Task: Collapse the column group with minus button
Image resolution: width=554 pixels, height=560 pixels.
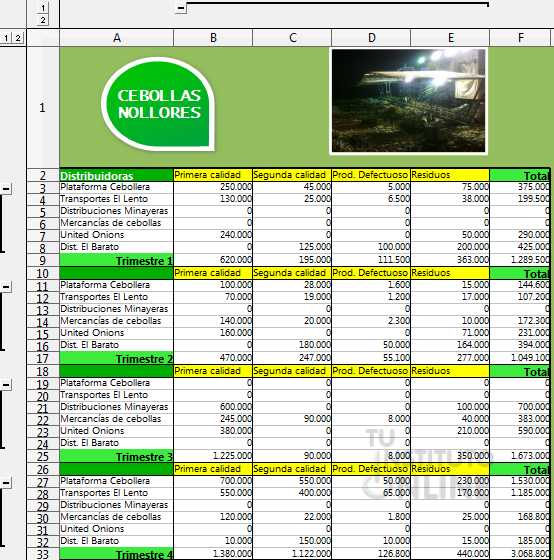Action: click(x=181, y=8)
